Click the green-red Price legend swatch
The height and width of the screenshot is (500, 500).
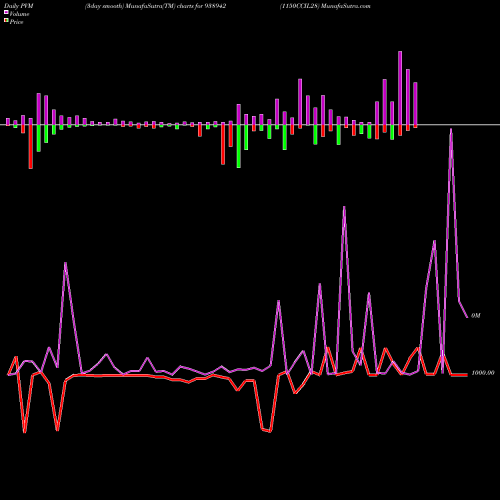(x=6, y=20)
